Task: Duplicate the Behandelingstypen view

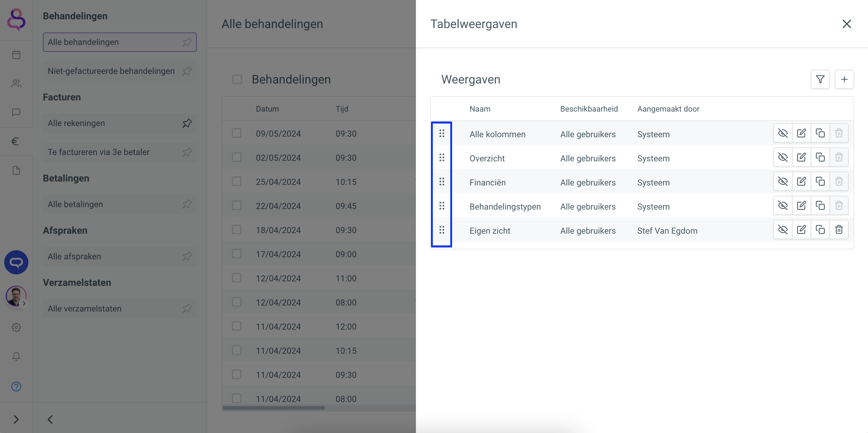Action: [820, 206]
